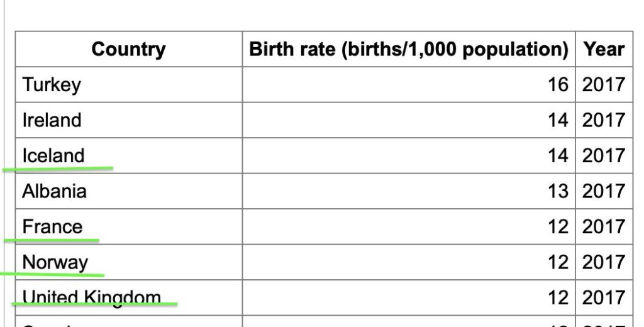This screenshot has width=644, height=327.
Task: Select the United Kingdom cell
Action: 128,298
